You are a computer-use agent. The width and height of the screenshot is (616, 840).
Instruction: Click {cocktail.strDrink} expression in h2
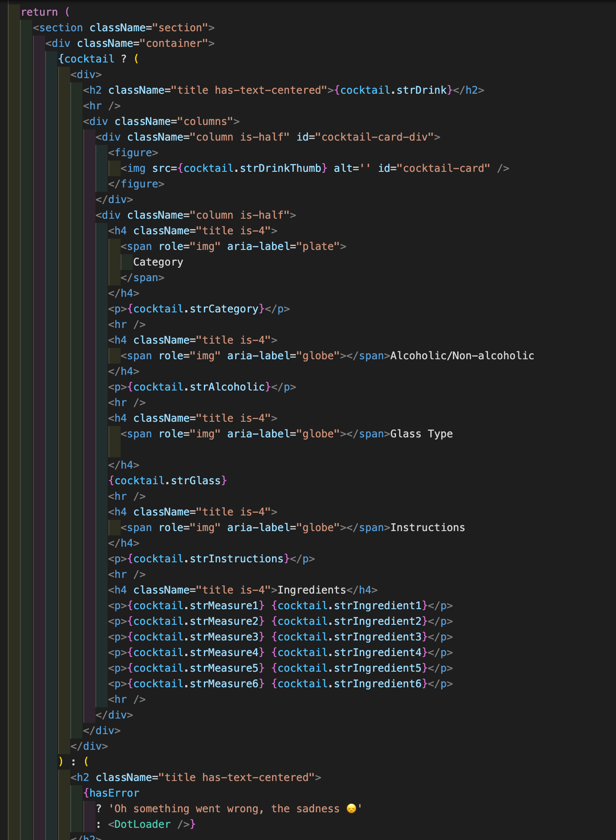pos(393,90)
